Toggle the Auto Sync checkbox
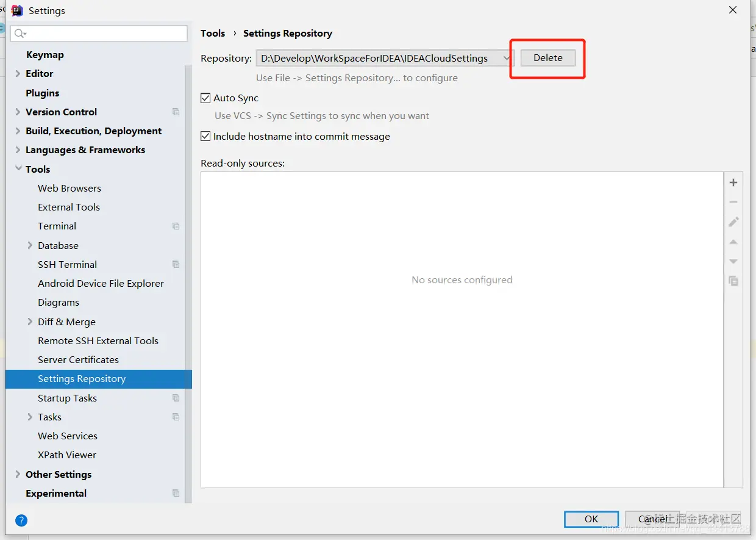This screenshot has height=540, width=756. click(x=205, y=98)
